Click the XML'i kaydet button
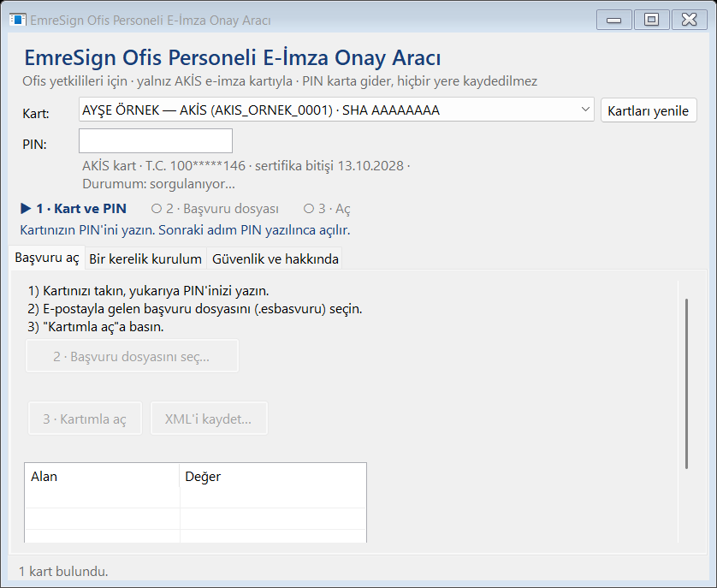Image resolution: width=717 pixels, height=588 pixels. pos(209,419)
